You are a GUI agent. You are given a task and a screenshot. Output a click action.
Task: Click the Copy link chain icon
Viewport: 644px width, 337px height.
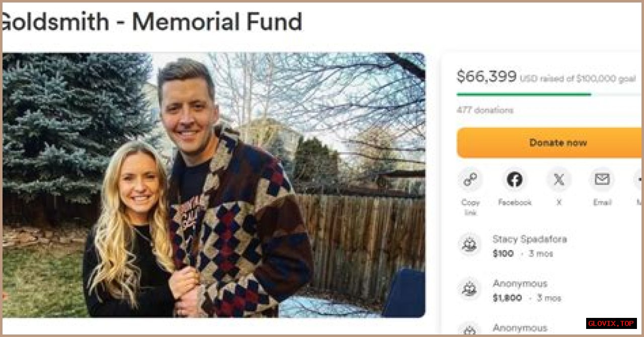coord(470,180)
